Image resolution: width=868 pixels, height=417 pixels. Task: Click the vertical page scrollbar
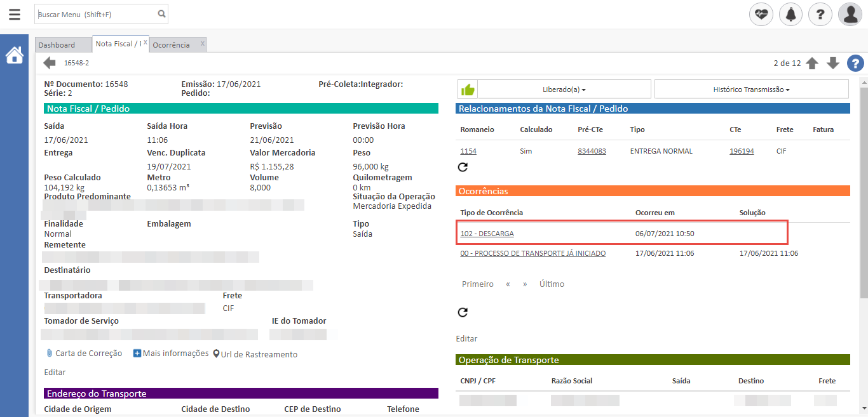coord(863,190)
